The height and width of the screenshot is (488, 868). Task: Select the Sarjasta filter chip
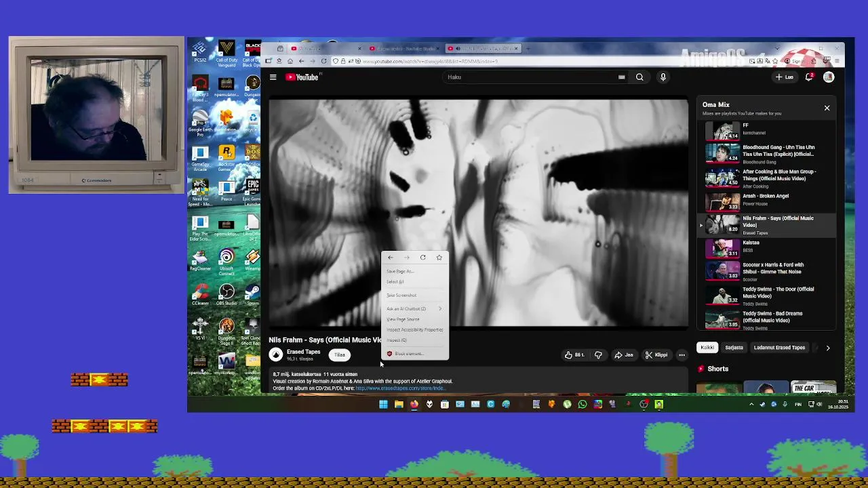pos(734,348)
